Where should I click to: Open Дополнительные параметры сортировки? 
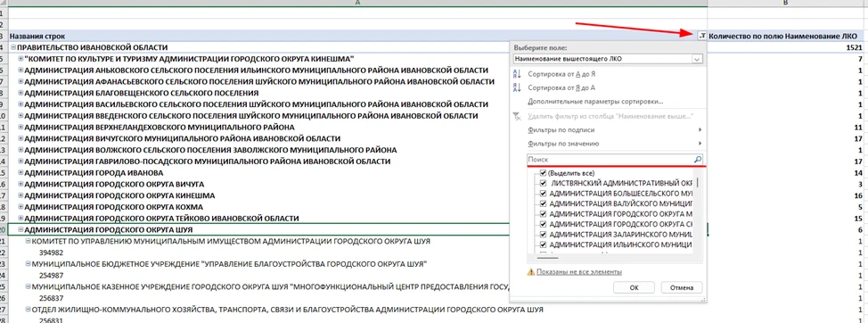[595, 102]
